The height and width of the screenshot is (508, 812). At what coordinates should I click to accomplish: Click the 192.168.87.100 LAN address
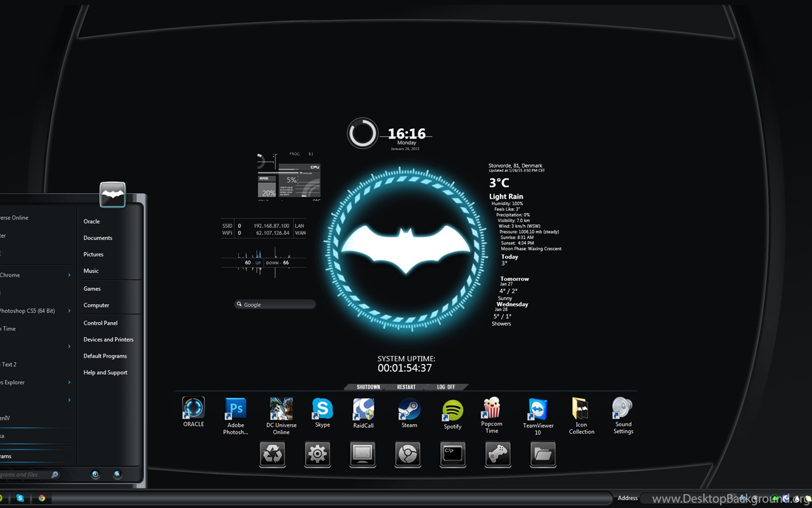click(x=272, y=226)
